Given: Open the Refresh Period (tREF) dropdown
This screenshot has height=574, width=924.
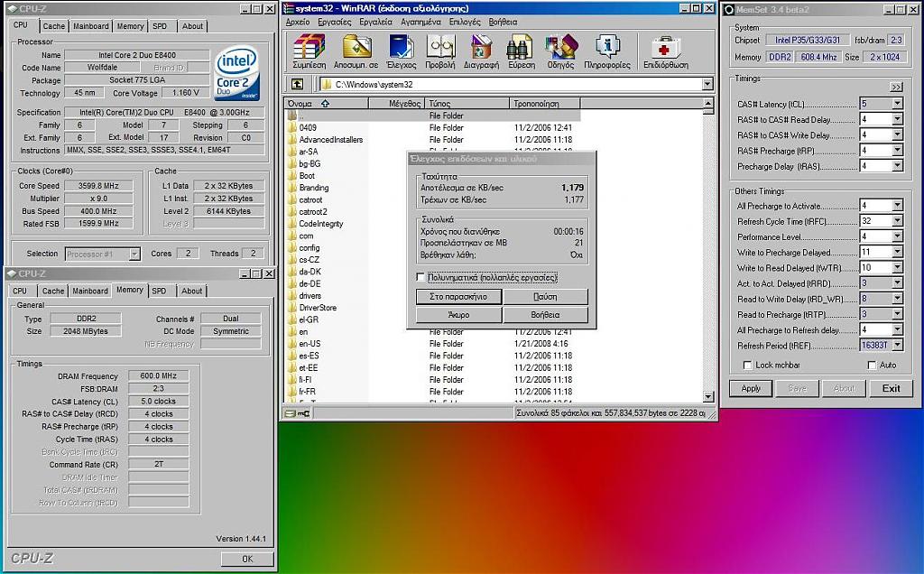Looking at the screenshot, I should 897,346.
